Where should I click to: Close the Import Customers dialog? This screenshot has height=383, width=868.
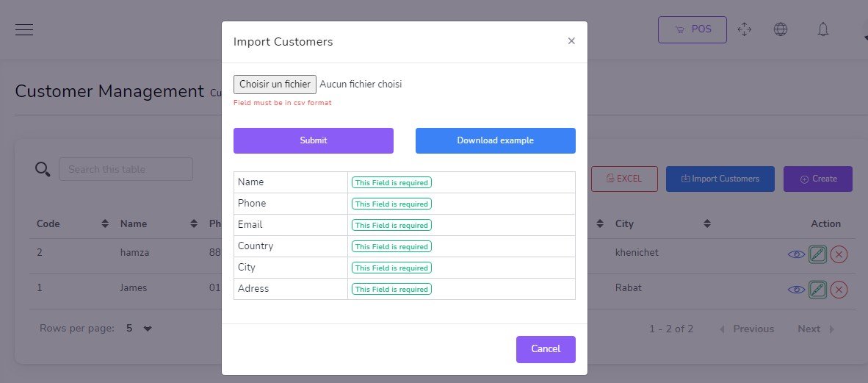571,41
